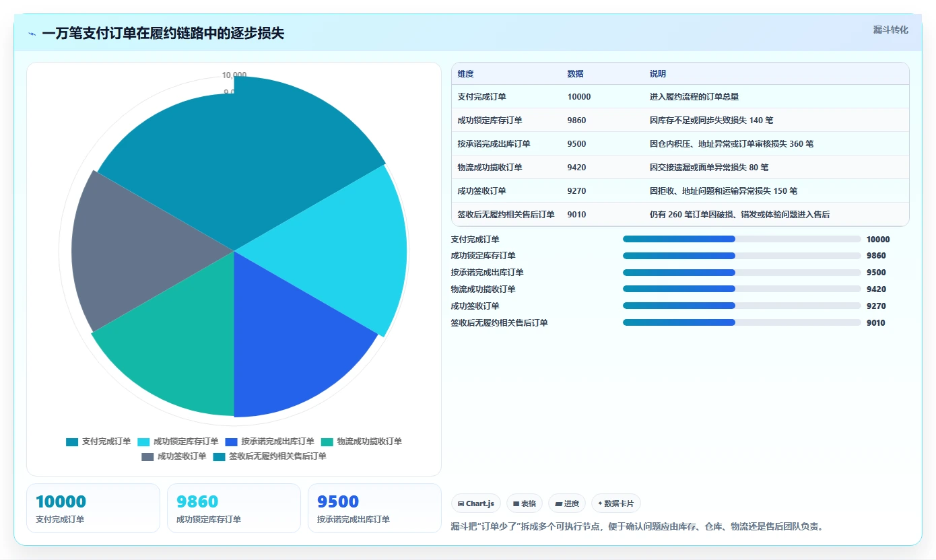Click the 10,000 axis label on chart

(x=234, y=75)
